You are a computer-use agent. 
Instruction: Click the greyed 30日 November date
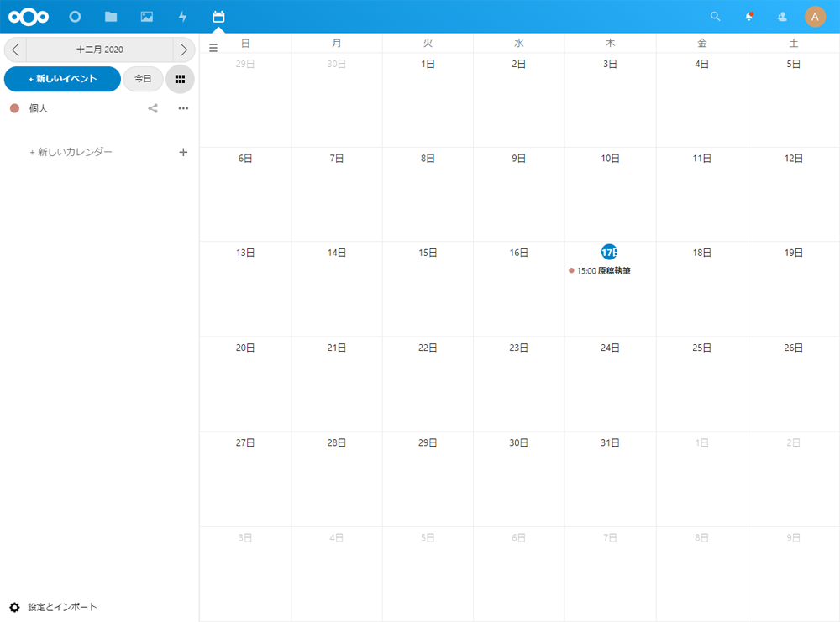point(337,65)
